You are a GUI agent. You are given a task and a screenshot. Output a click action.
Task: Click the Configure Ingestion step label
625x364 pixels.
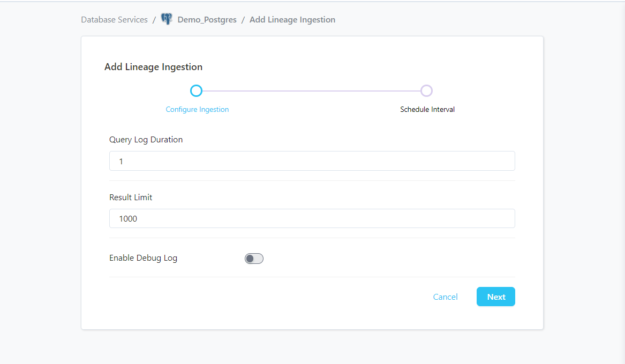tap(197, 110)
